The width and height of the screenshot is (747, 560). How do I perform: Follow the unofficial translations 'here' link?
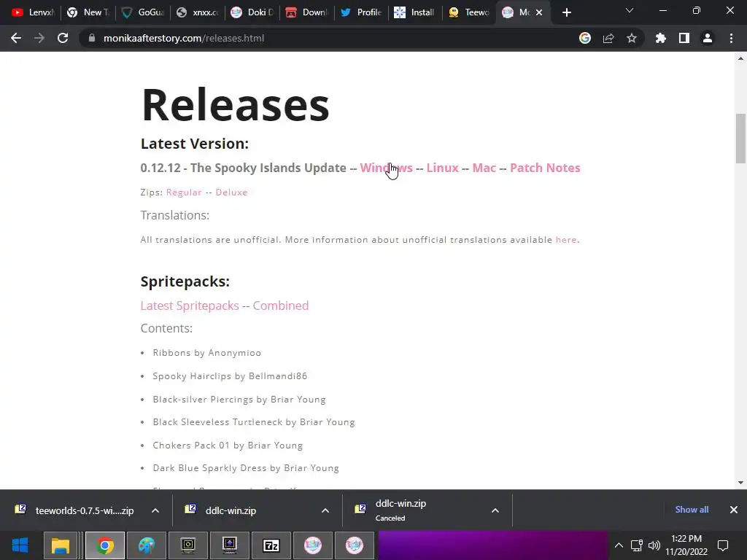566,239
